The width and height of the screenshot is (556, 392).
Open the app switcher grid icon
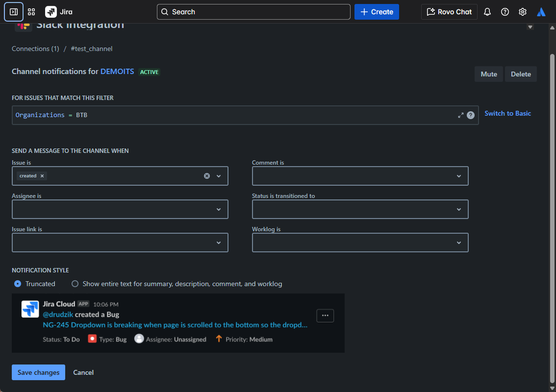tap(31, 12)
